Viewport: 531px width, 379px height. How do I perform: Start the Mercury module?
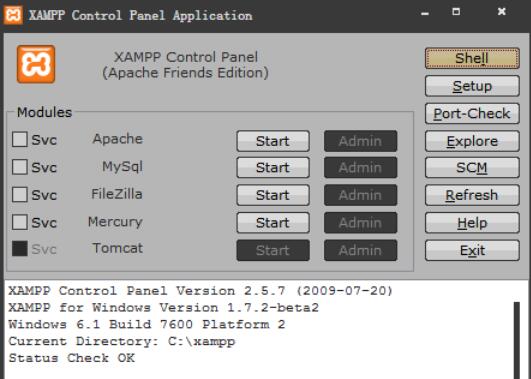[x=273, y=223]
